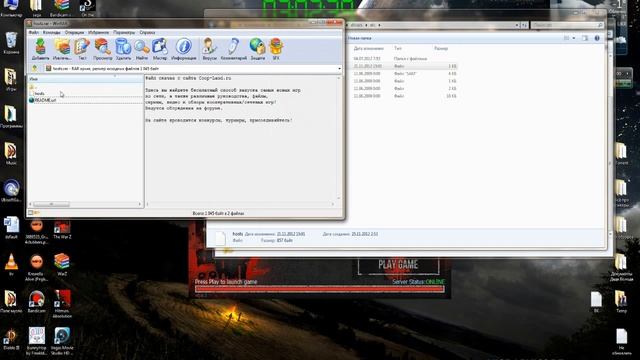Open the Программы folder desktop icon
The width and height of the screenshot is (640, 360).
11,117
